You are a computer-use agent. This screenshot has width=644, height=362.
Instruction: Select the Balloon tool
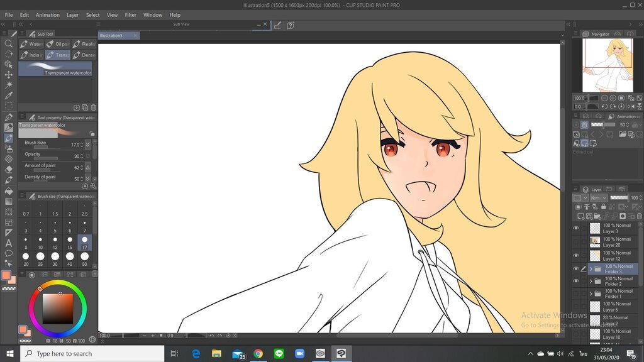[x=9, y=254]
